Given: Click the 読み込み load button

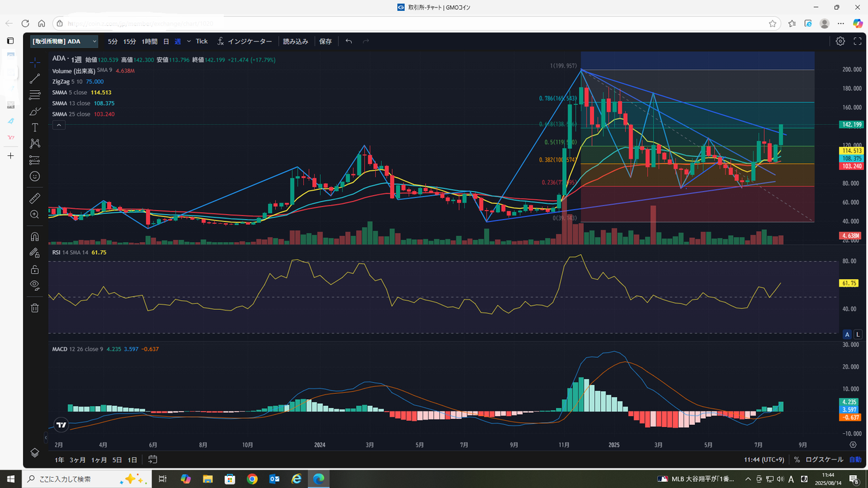Looking at the screenshot, I should pos(296,41).
